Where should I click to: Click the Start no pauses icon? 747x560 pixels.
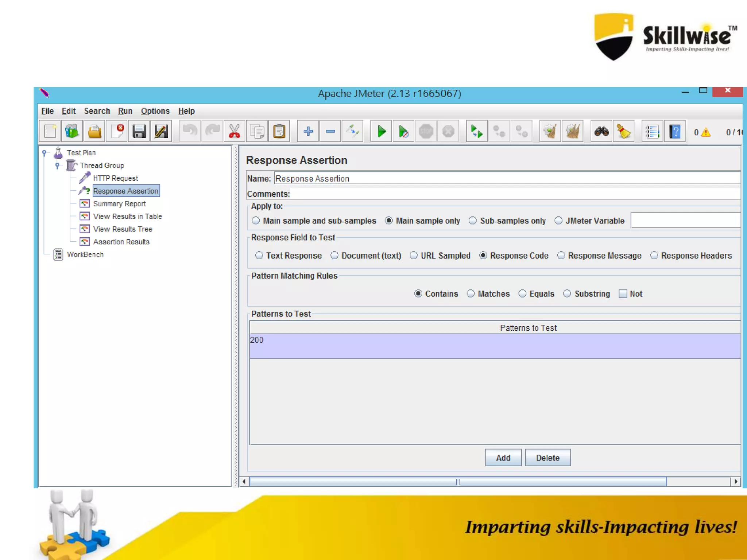pos(403,131)
